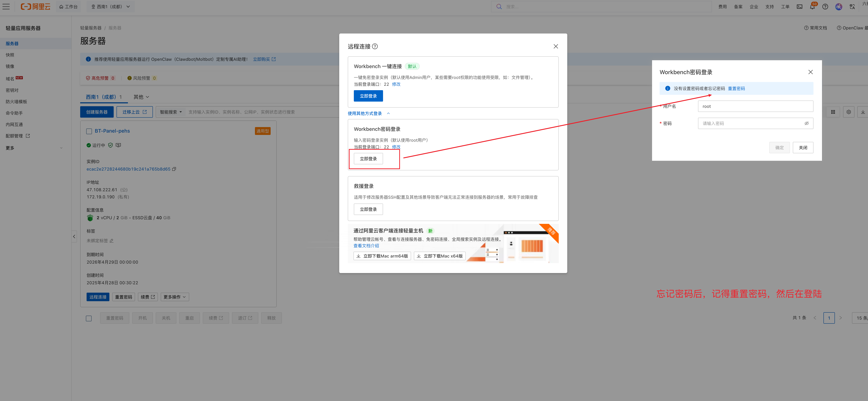
Task: Click 立即登录 under Workbench密码登录
Action: pos(368,159)
